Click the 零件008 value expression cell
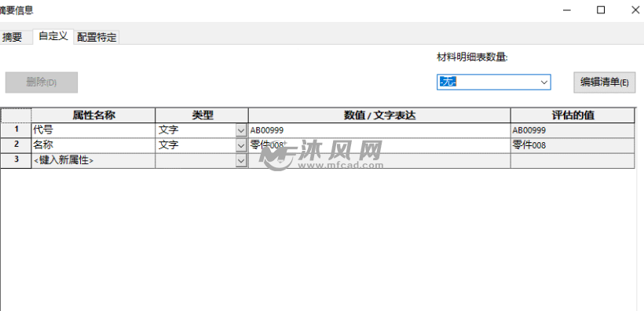 [x=379, y=145]
